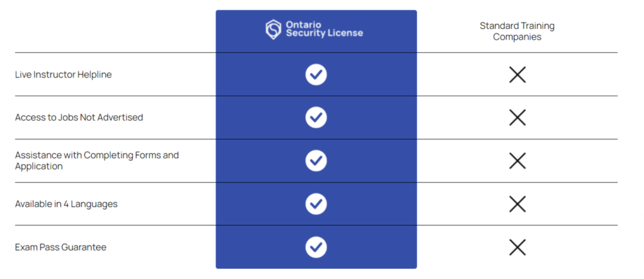Select the Live Instructor Helpline label
The image size is (644, 279).
(x=64, y=75)
